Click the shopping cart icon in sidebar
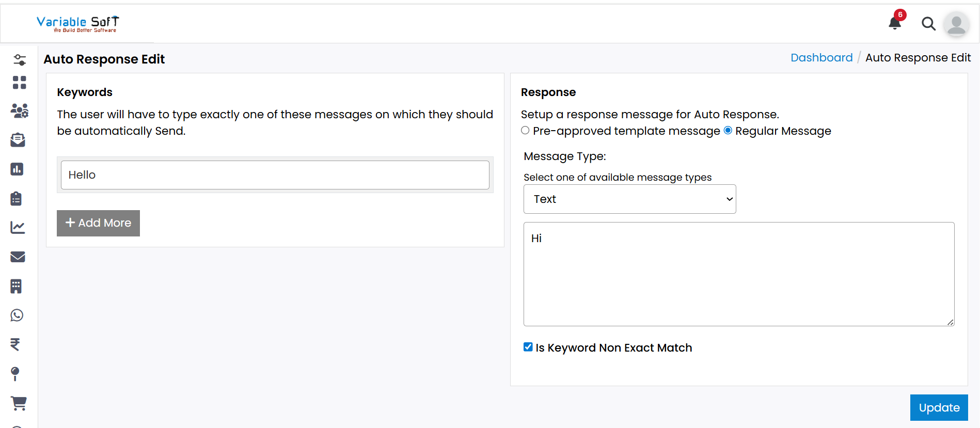980x428 pixels. [x=19, y=403]
